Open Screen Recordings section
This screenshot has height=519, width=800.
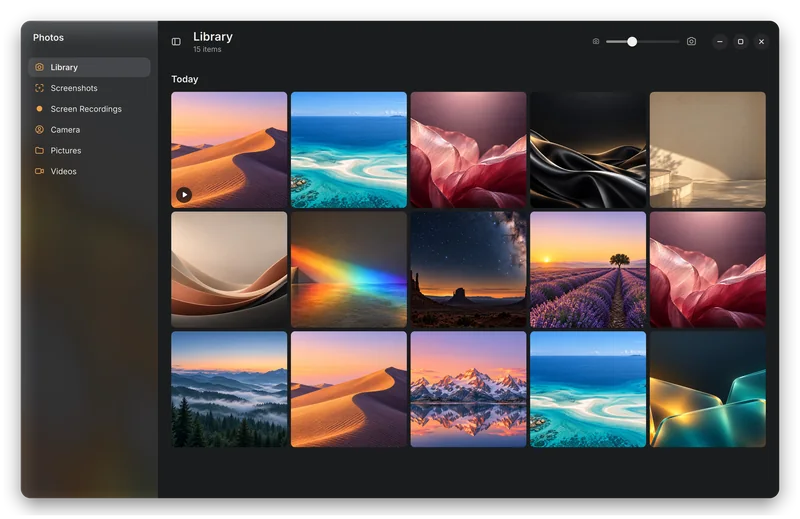coord(89,109)
